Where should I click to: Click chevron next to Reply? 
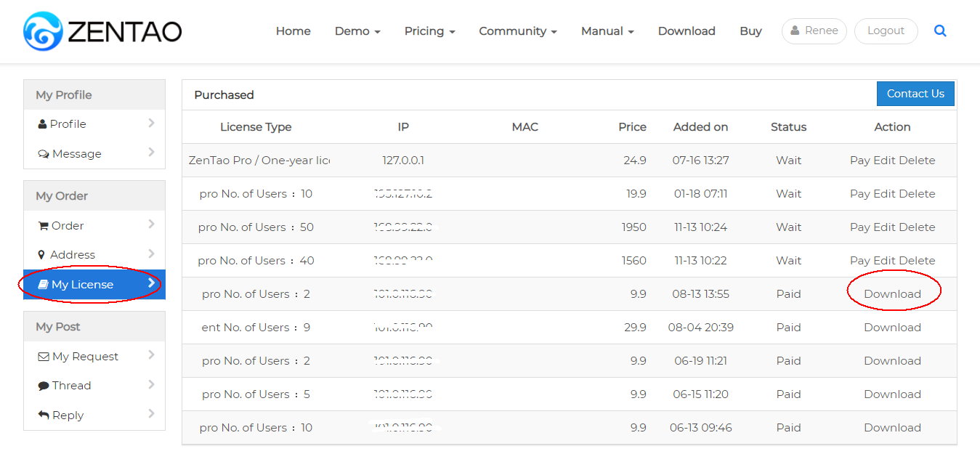[x=151, y=414]
